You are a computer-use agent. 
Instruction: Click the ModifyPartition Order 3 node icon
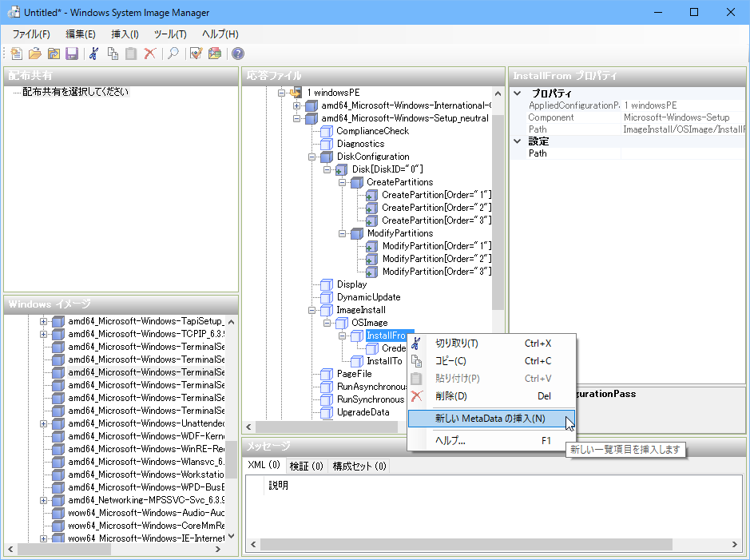tap(371, 272)
